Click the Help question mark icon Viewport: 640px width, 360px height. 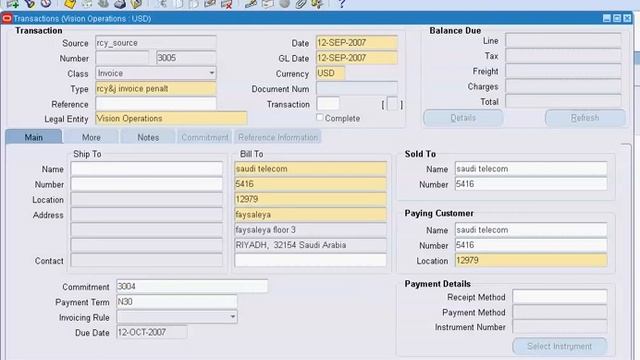point(342,4)
